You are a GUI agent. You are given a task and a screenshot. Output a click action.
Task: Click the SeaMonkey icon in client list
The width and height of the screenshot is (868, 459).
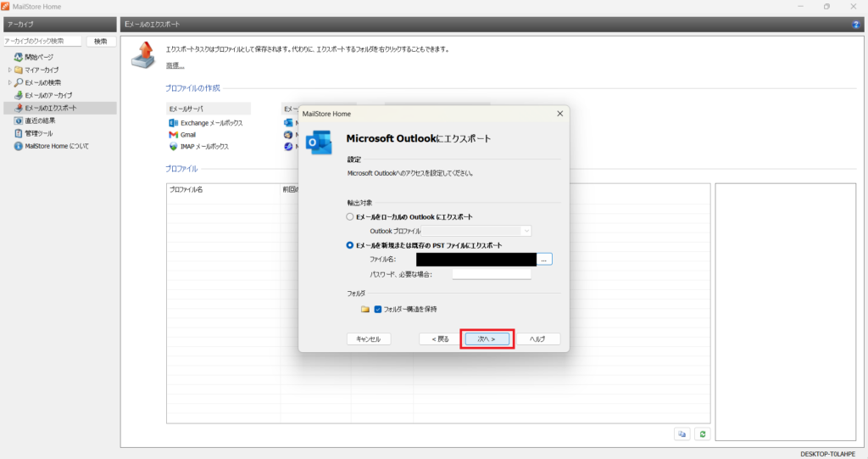point(288,146)
